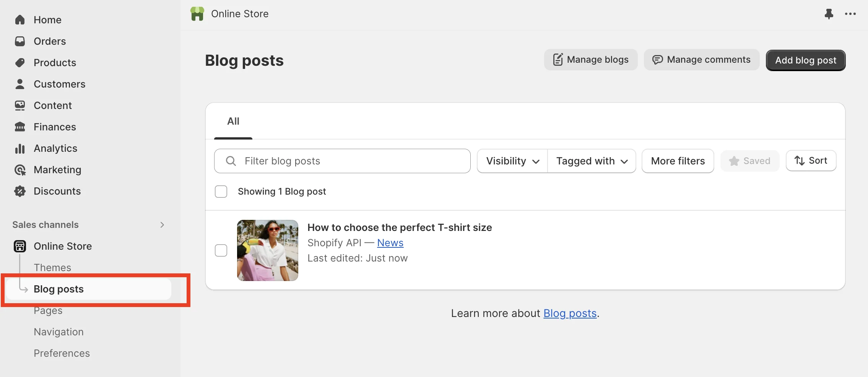Select the All tab
Viewport: 868px width, 377px height.
point(233,121)
